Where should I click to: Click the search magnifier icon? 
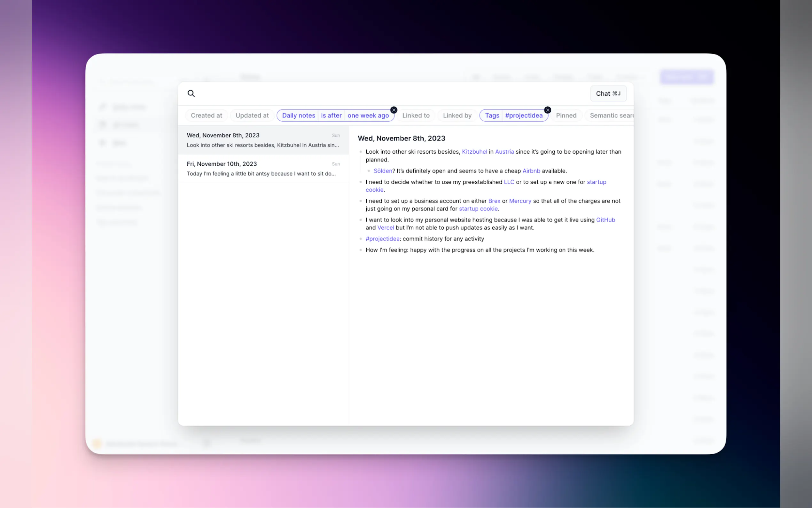(x=191, y=93)
